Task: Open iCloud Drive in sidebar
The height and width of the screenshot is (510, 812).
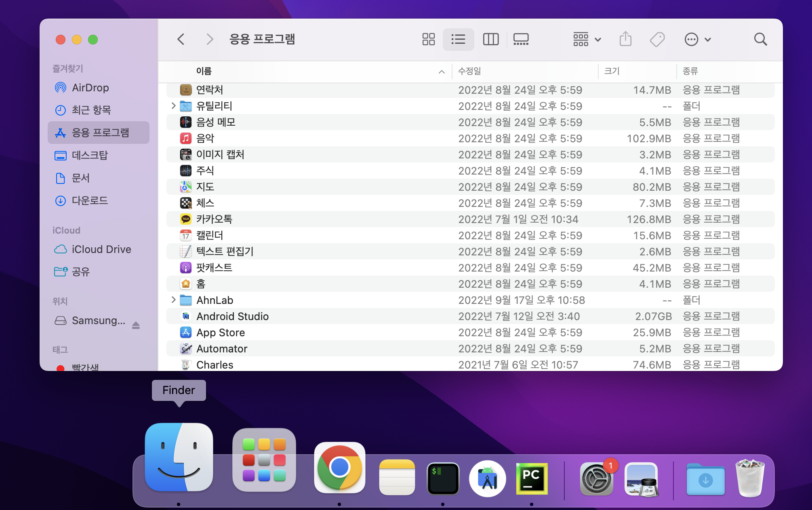Action: [x=101, y=249]
